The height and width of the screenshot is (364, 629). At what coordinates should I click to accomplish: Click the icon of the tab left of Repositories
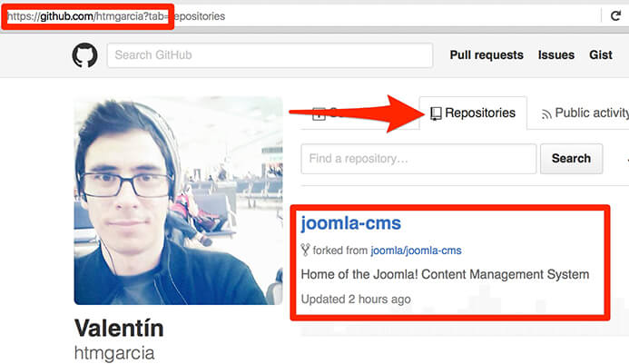click(x=319, y=113)
